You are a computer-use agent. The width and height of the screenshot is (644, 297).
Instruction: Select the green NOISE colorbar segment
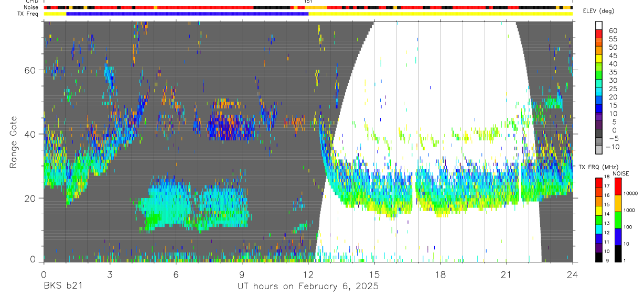click(618, 220)
